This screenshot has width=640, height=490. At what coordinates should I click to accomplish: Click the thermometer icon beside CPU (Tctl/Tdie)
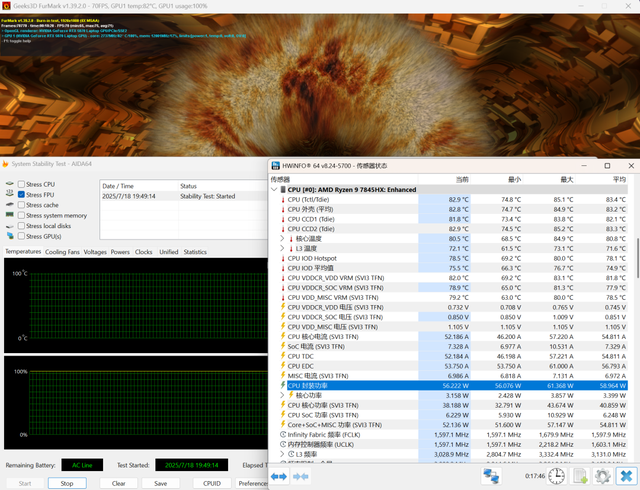pos(282,199)
